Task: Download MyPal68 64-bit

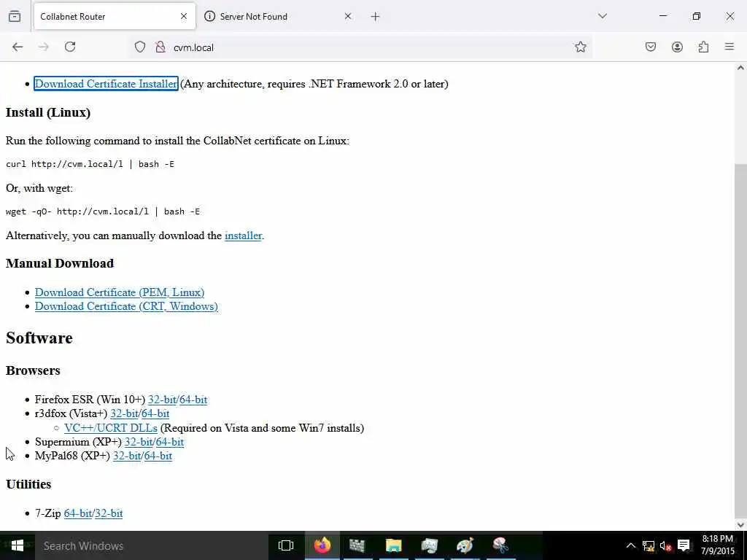Action: (x=158, y=456)
